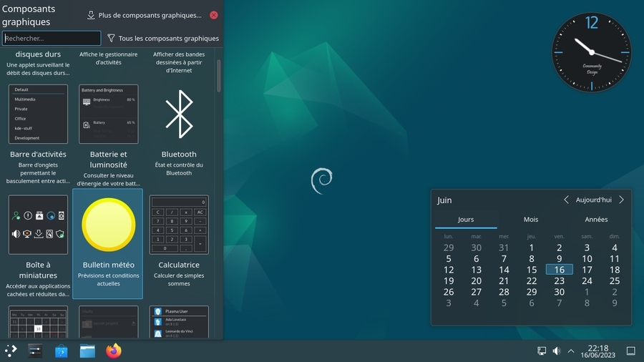Viewport: 644px width, 362px height.
Task: Open 'Tous les composants graphiques' filter dropdown
Action: tap(163, 38)
